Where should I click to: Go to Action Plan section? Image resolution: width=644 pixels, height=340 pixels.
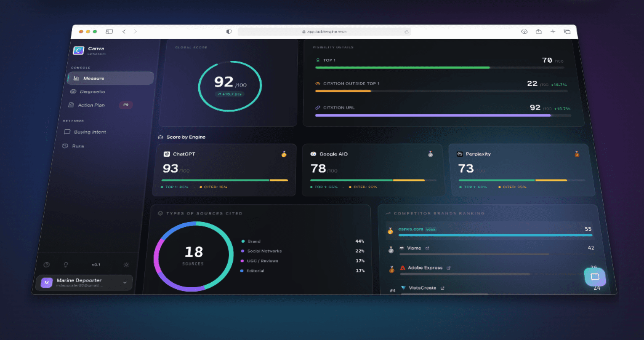click(91, 105)
